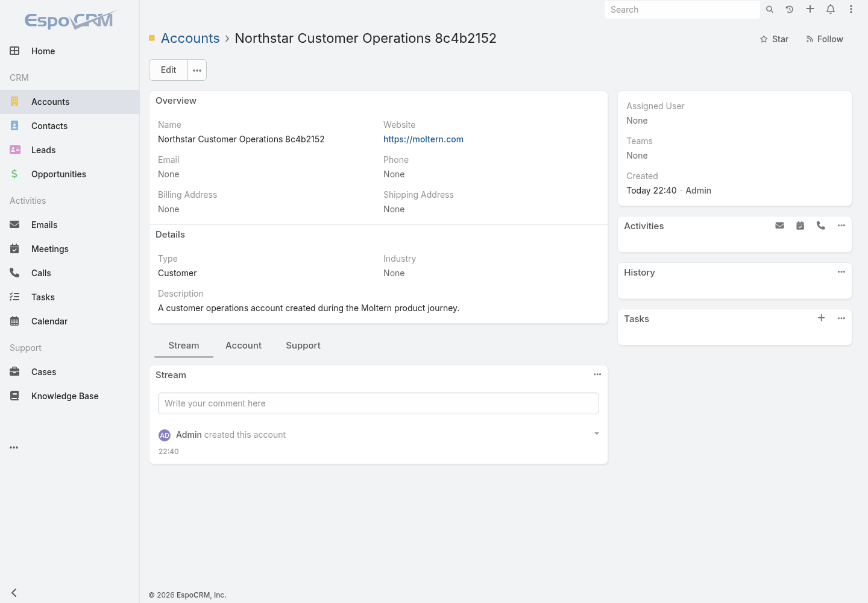Click the Edit button

169,70
